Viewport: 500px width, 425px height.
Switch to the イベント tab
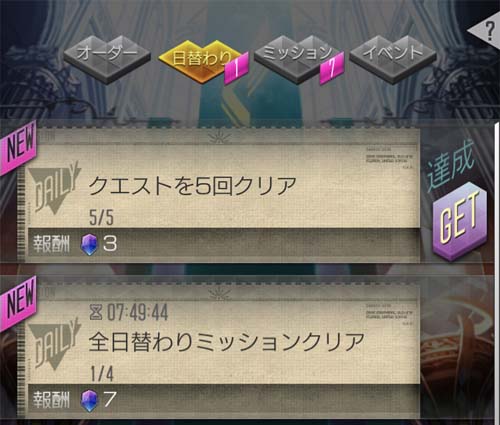pos(393,57)
